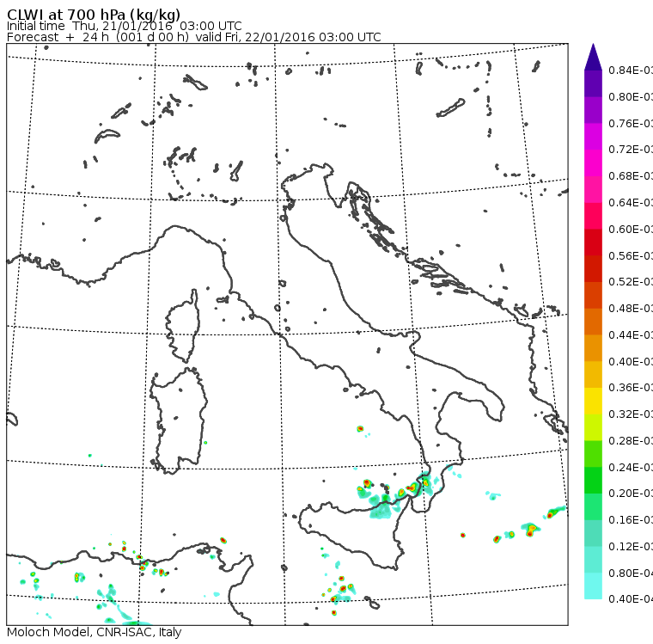Pick the red swatch just below 0.60E-03
This screenshot has width=653, height=644.
pos(593,242)
